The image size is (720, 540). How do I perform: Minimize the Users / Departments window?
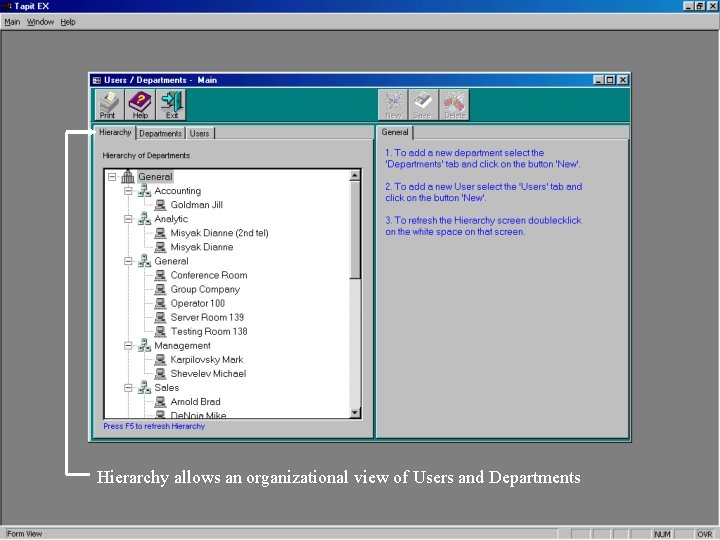coord(599,80)
